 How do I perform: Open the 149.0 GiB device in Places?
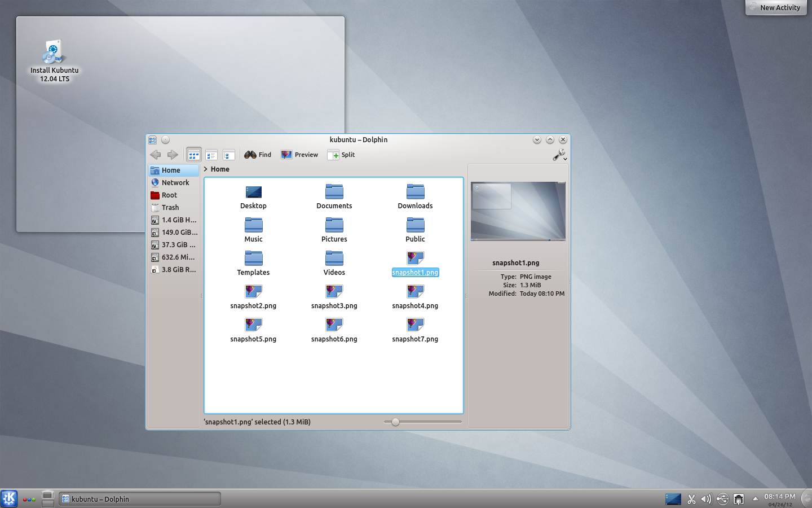pyautogui.click(x=174, y=233)
